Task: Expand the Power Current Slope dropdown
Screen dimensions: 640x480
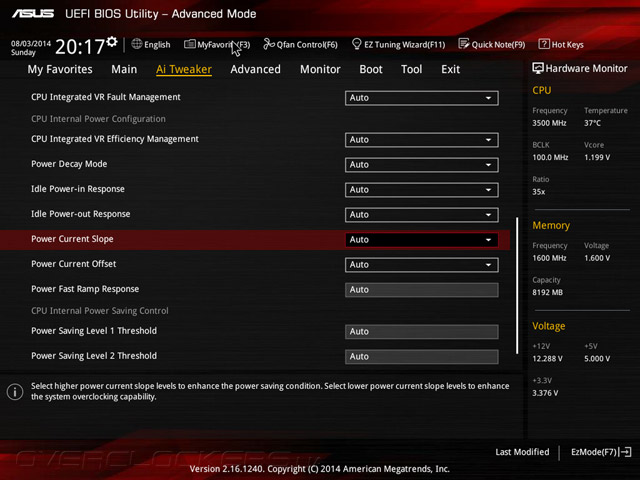Action: tap(422, 240)
